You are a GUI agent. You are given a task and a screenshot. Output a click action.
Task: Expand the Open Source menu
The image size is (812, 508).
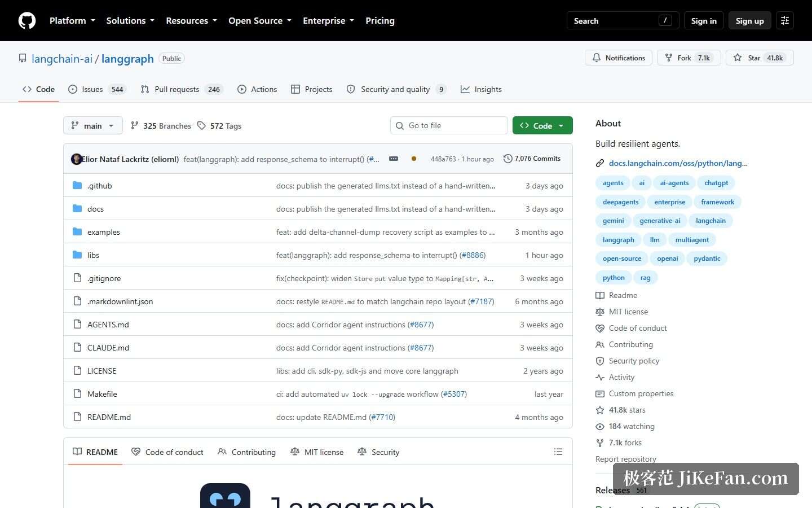pos(260,21)
